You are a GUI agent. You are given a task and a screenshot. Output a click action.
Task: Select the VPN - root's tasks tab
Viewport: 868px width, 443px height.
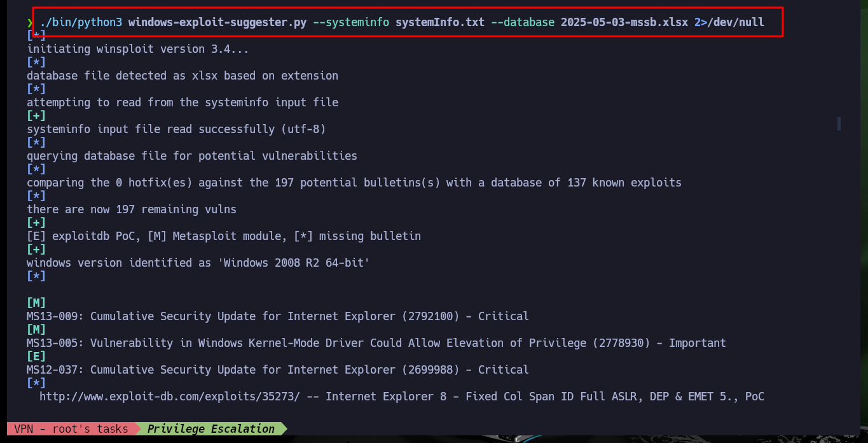[x=71, y=429]
